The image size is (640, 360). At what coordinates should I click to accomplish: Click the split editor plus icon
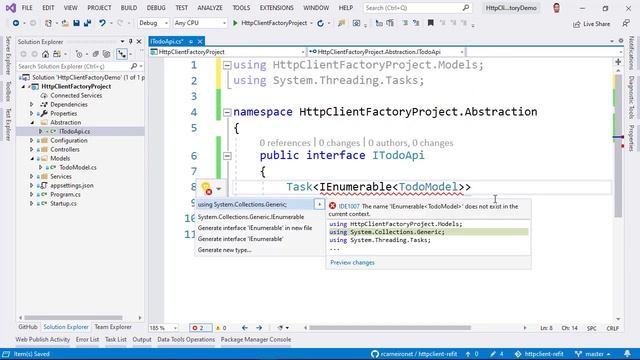point(618,62)
